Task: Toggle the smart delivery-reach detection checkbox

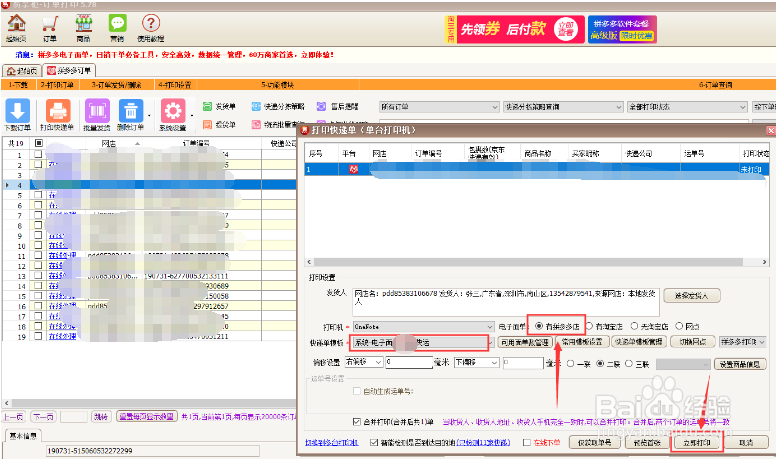Action: [x=374, y=442]
